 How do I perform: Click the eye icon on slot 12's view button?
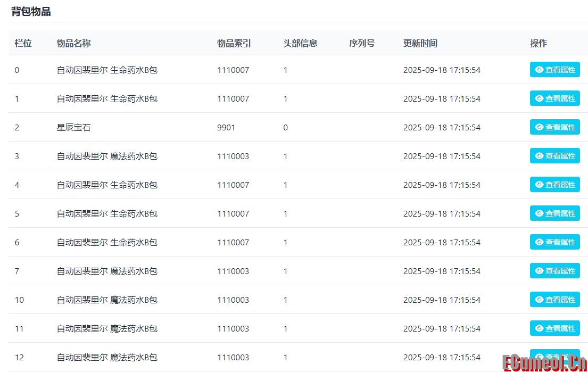(539, 357)
